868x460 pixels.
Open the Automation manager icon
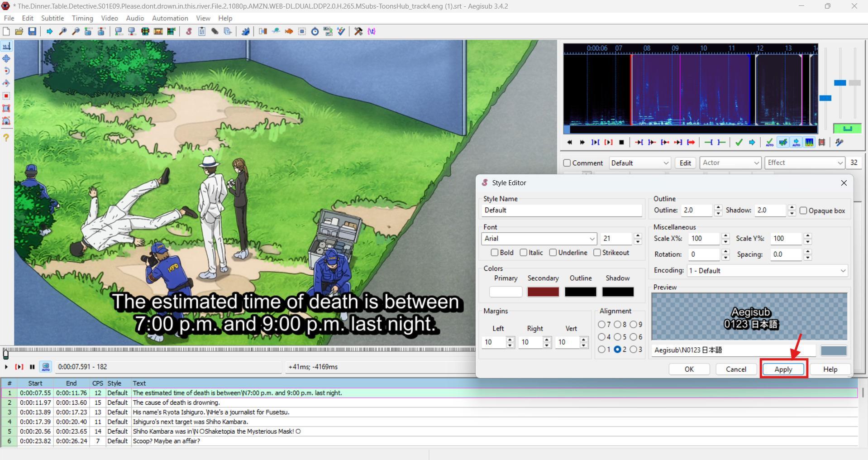[245, 31]
